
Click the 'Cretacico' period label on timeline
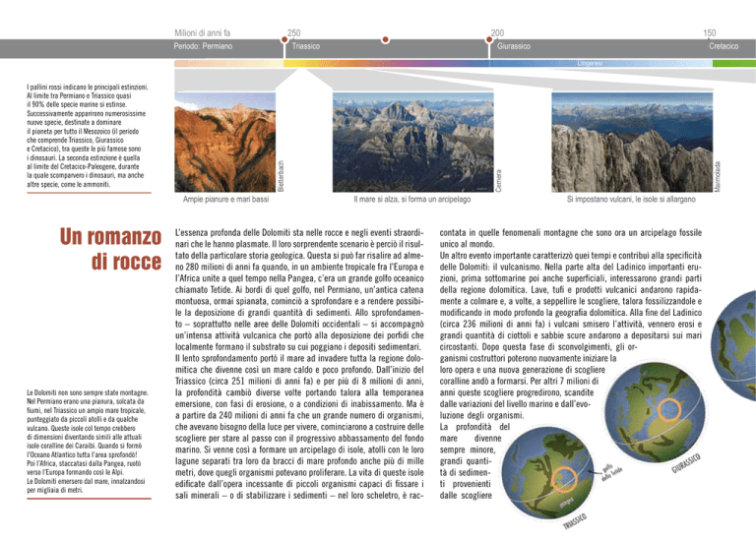(x=724, y=46)
